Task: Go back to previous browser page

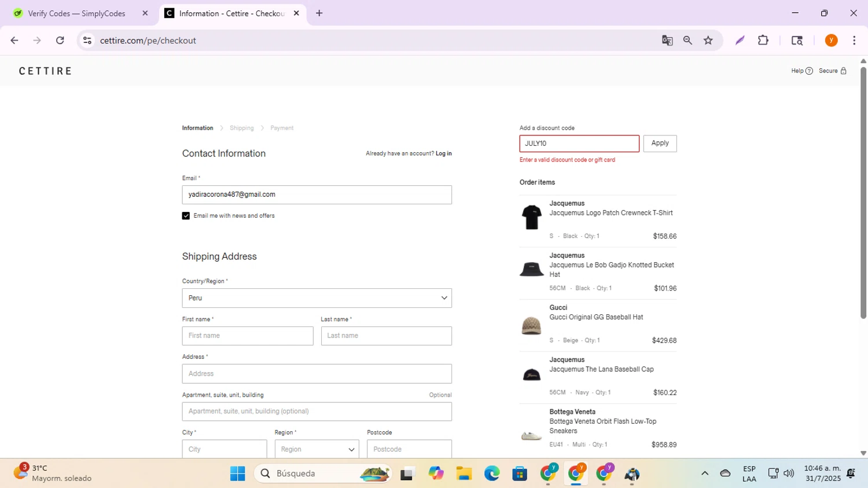Action: (14, 41)
